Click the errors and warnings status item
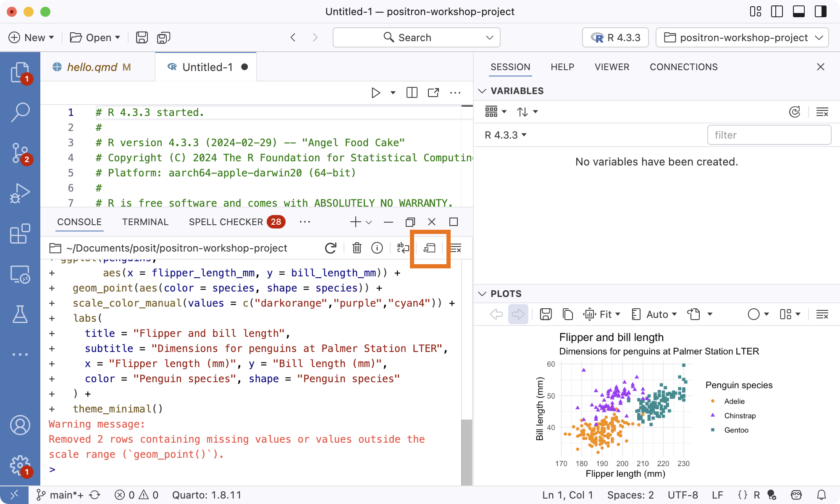Viewport: 840px width, 504px height. point(136,495)
